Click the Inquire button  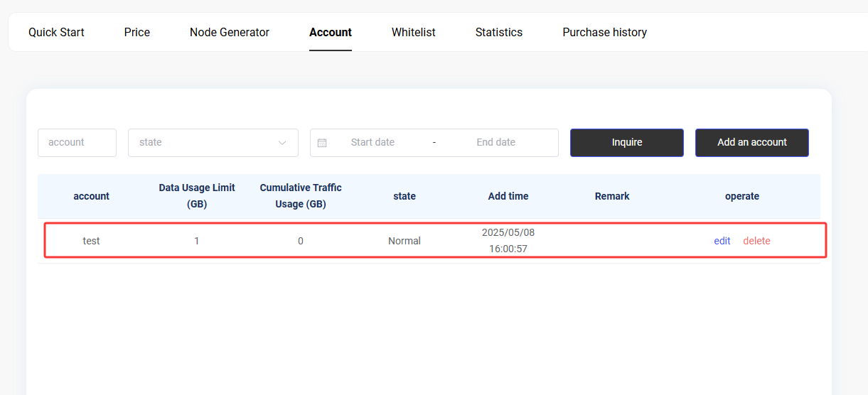[627, 143]
